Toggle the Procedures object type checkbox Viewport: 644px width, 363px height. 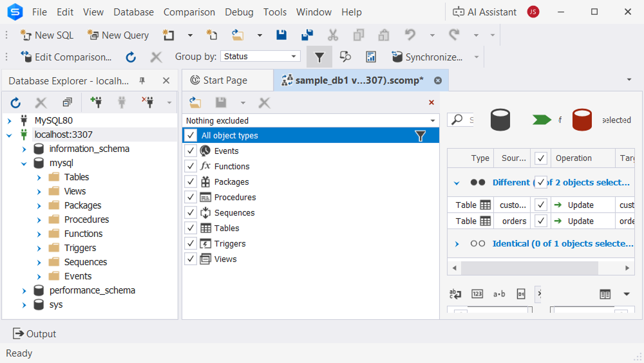(x=191, y=198)
